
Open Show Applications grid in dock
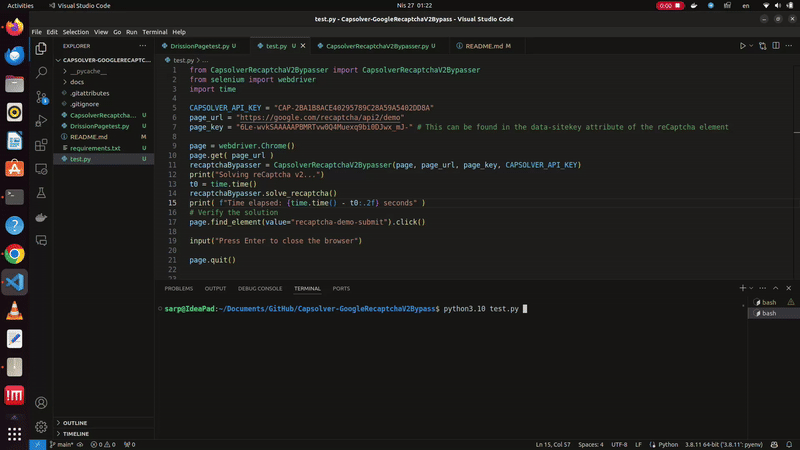[x=14, y=434]
